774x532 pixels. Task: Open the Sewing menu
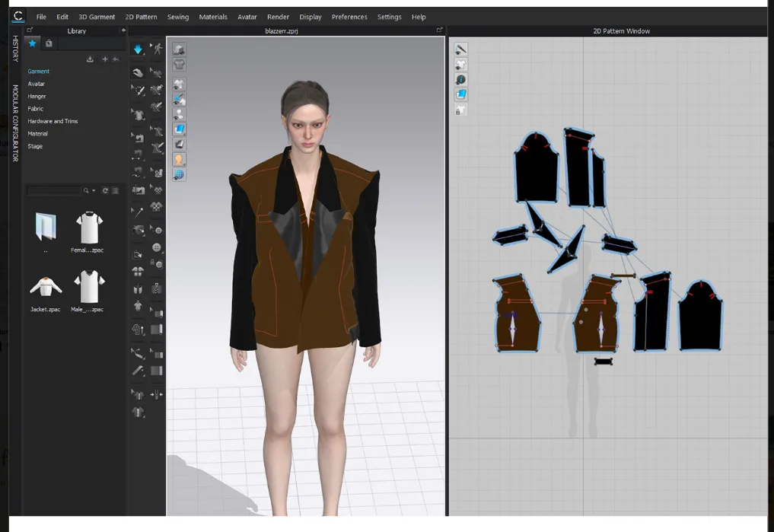click(177, 17)
